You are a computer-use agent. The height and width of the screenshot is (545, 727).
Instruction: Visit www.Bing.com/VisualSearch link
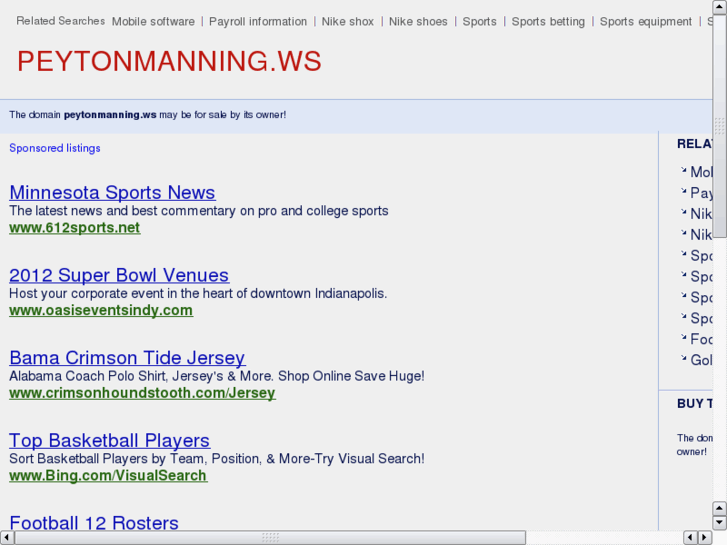[x=108, y=475]
